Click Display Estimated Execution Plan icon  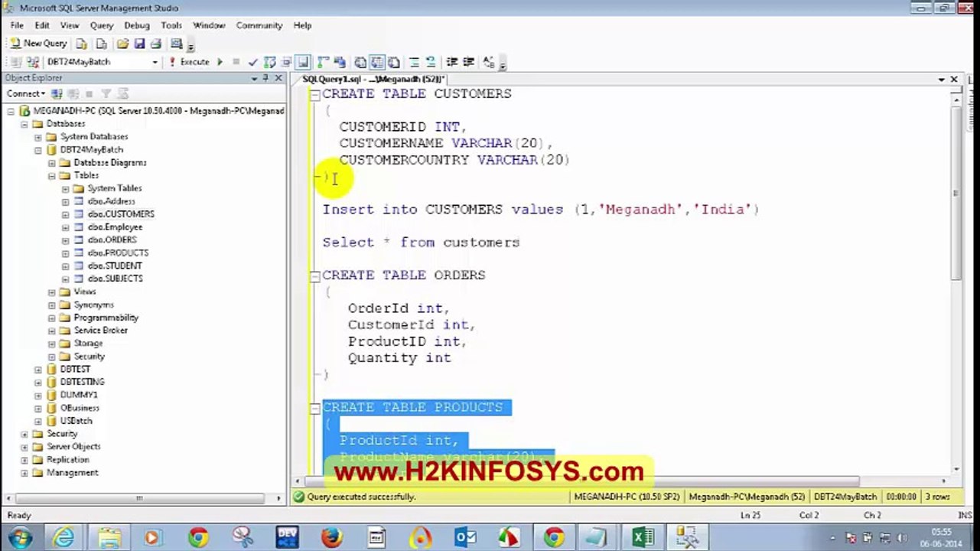[269, 62]
